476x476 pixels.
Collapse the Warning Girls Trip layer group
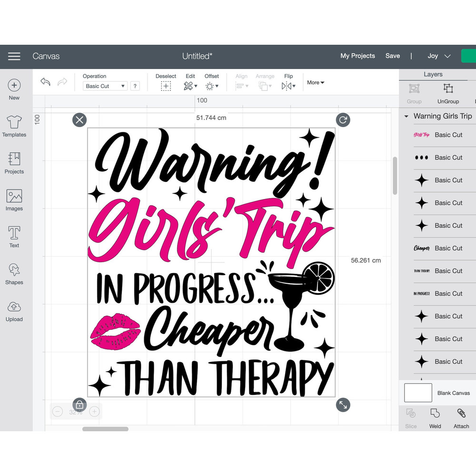click(x=406, y=116)
